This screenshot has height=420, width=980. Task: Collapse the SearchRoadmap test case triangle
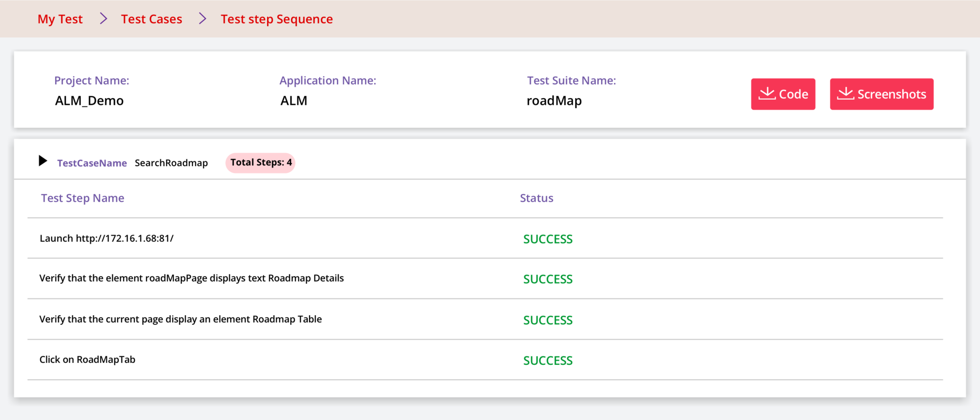(x=43, y=161)
